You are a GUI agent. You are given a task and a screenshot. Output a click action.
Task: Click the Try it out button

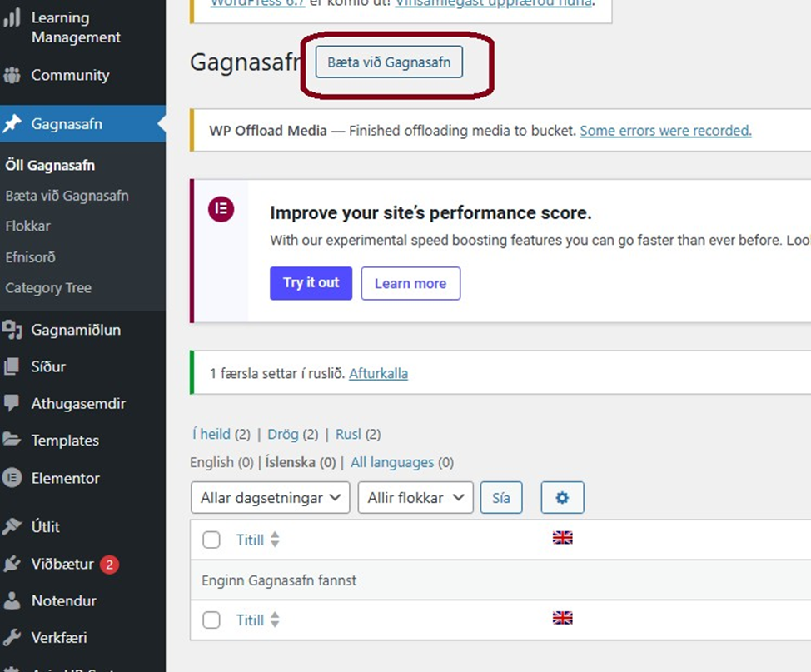point(311,283)
